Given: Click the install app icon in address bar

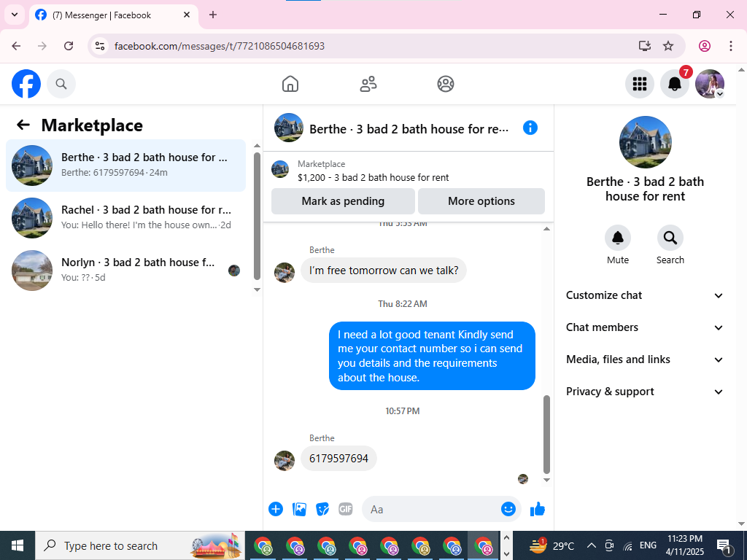Looking at the screenshot, I should (645, 46).
